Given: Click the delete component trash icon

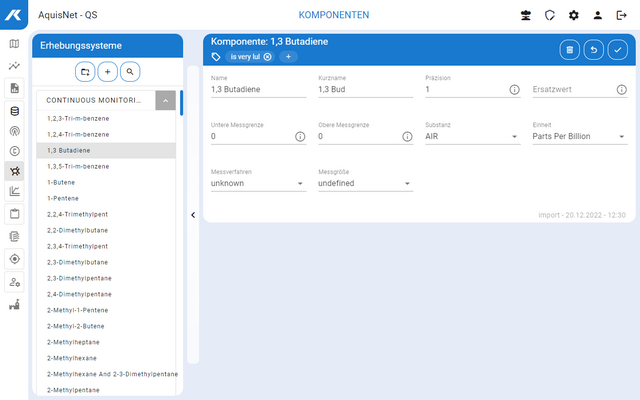Looking at the screenshot, I should pyautogui.click(x=569, y=49).
